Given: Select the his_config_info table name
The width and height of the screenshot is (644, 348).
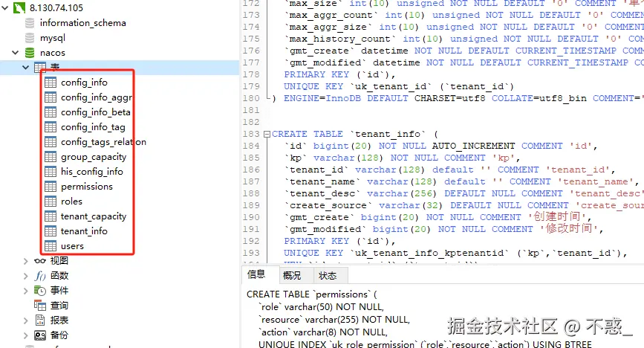Looking at the screenshot, I should point(92,172).
